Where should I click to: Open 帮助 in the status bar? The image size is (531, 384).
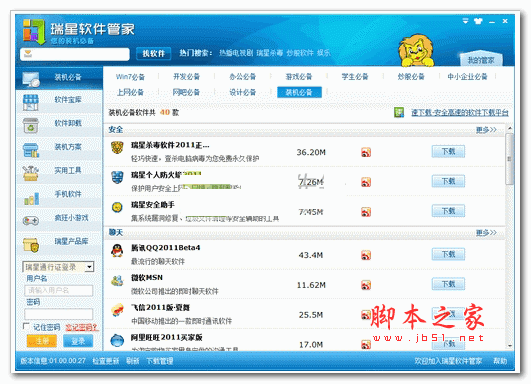[x=500, y=361]
